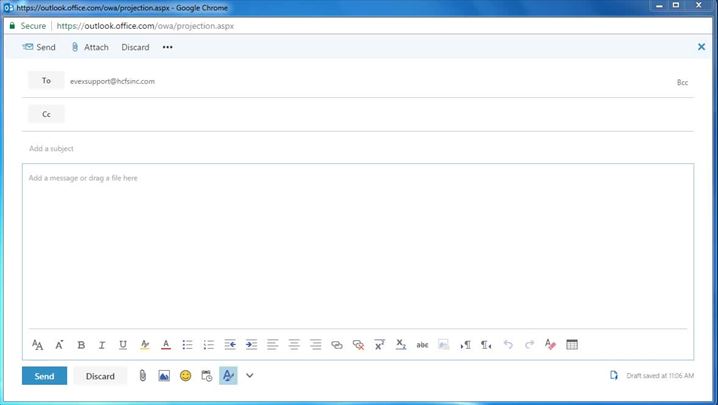Image resolution: width=718 pixels, height=405 pixels.
Task: Open the emoji picker
Action: pos(185,376)
